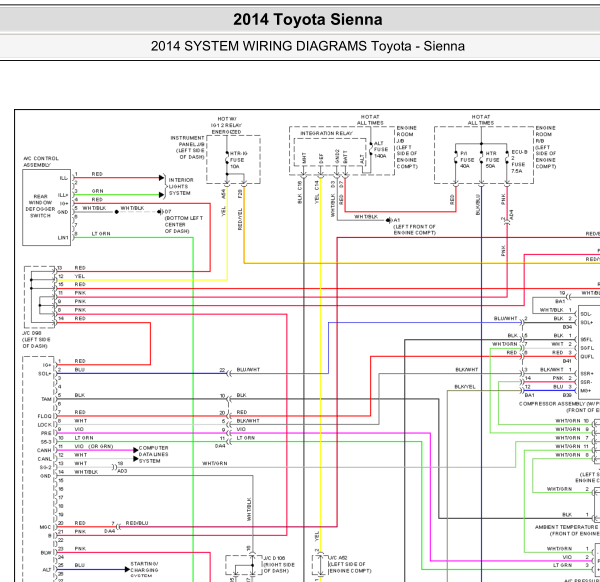Select the 'INTEGRATION RELAY' label
The image size is (600, 582).
coord(326,133)
